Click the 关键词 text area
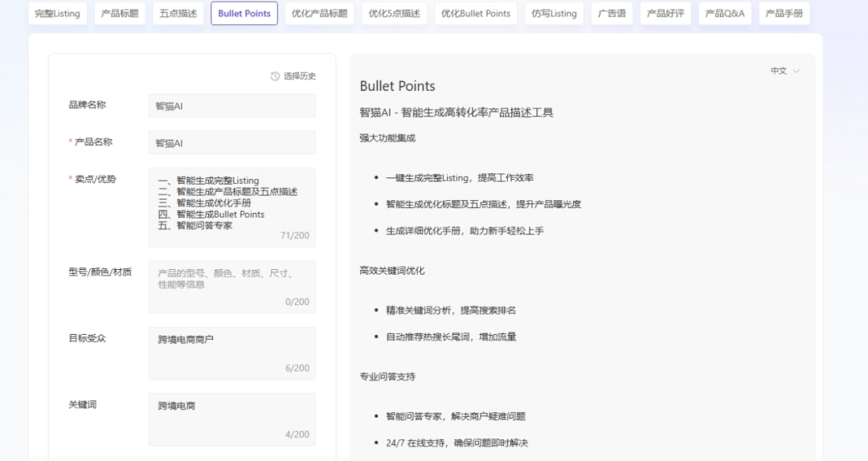This screenshot has width=868, height=461. pyautogui.click(x=232, y=419)
